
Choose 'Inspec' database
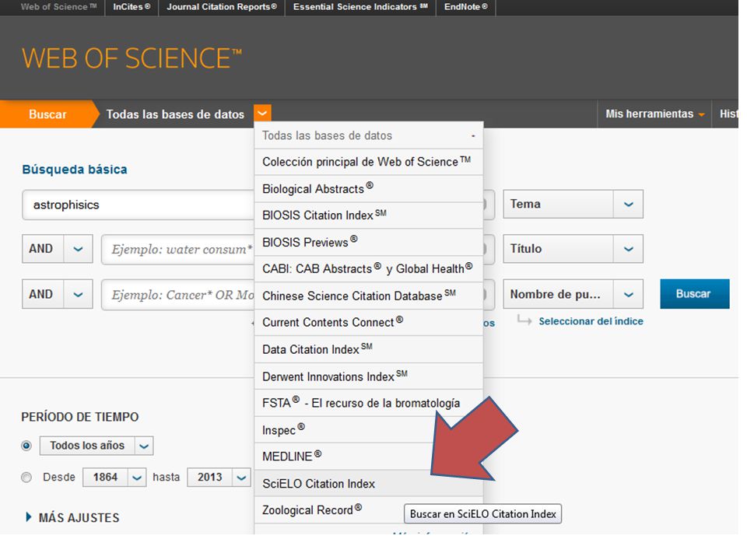coord(369,430)
